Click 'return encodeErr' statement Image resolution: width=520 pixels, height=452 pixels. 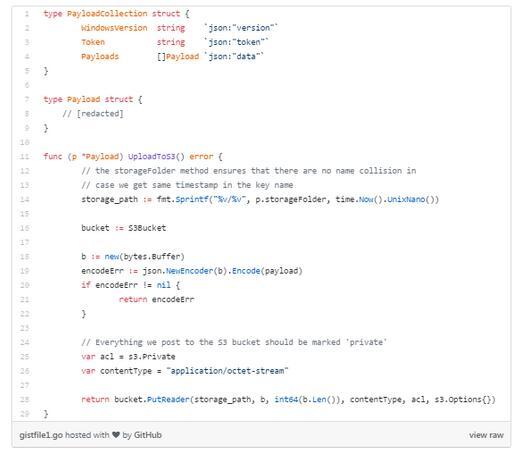pos(156,300)
